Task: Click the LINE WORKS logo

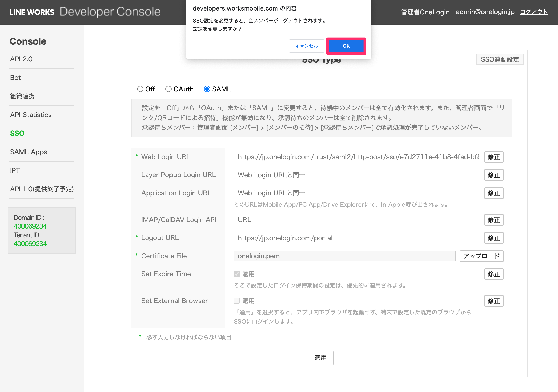Action: tap(32, 12)
